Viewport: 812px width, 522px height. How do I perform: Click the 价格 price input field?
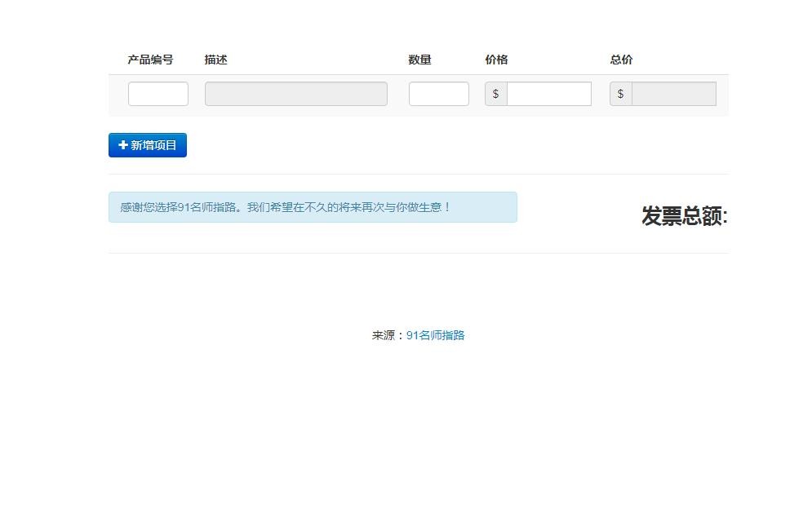coord(549,94)
